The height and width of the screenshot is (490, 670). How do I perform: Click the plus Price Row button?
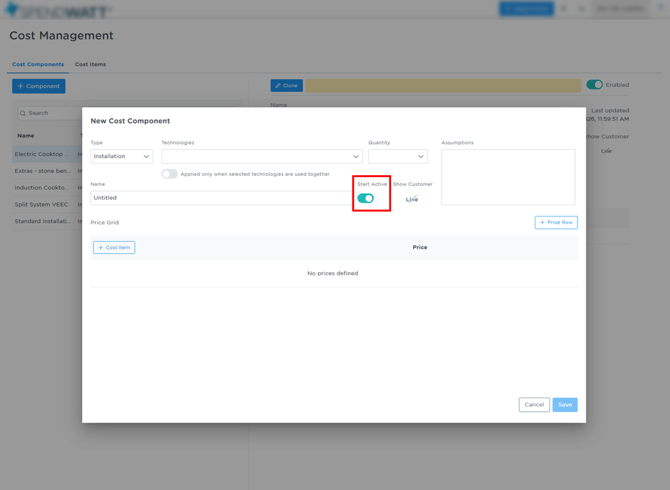click(x=556, y=222)
